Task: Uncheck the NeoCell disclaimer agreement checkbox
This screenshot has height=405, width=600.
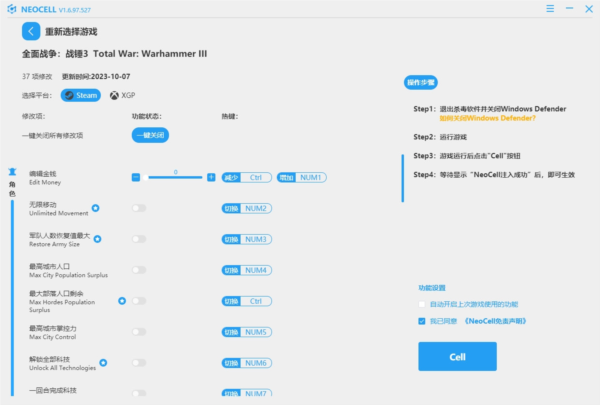Action: (x=421, y=321)
